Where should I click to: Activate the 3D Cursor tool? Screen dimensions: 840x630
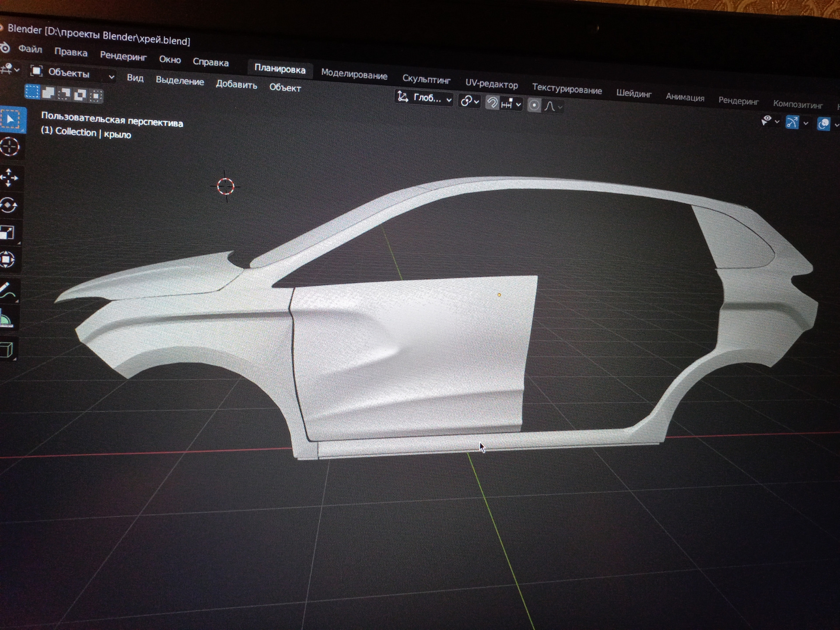tap(10, 147)
